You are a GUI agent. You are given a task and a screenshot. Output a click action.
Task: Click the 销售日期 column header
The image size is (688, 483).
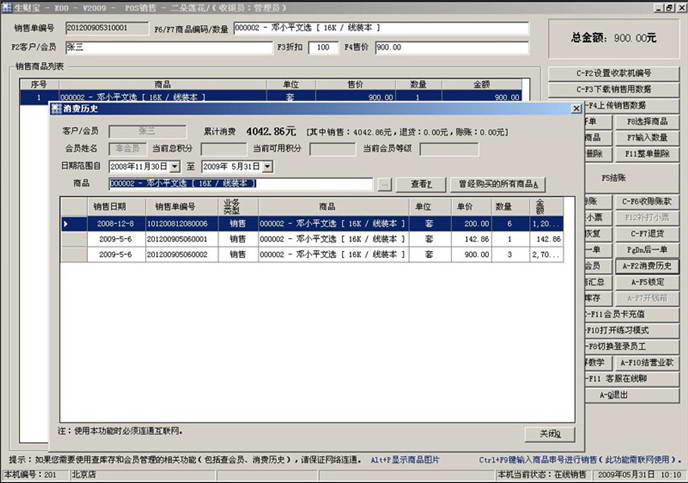[x=116, y=206]
